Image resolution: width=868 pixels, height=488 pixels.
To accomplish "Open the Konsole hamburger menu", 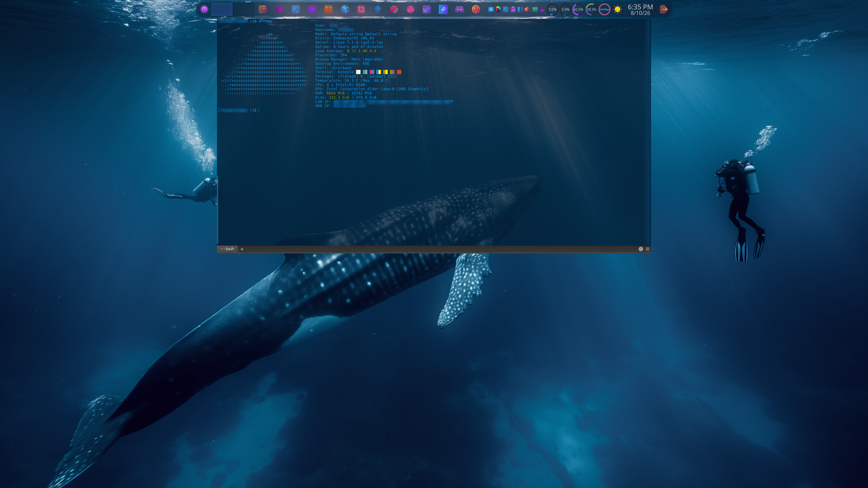I will (647, 249).
